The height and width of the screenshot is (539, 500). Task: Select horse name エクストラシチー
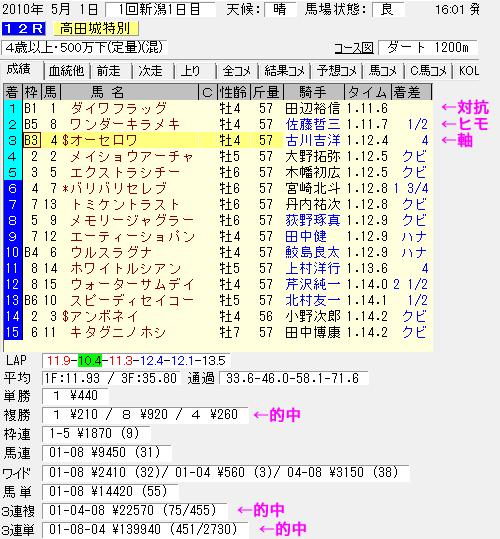pyautogui.click(x=125, y=173)
